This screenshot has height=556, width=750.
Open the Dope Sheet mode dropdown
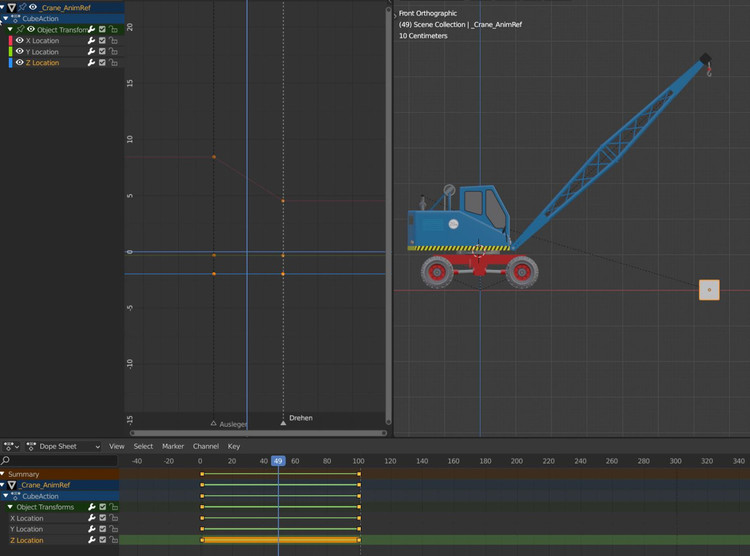[64, 446]
